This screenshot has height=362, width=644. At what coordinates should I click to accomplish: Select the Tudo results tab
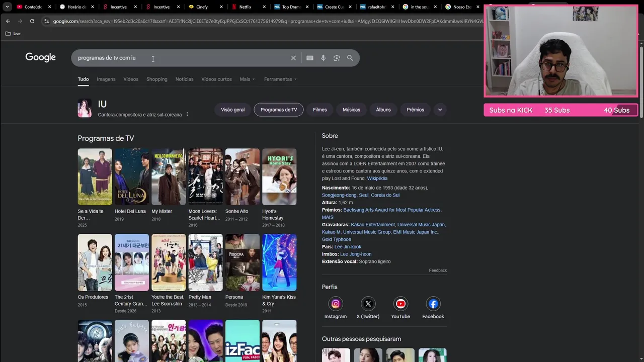(83, 79)
